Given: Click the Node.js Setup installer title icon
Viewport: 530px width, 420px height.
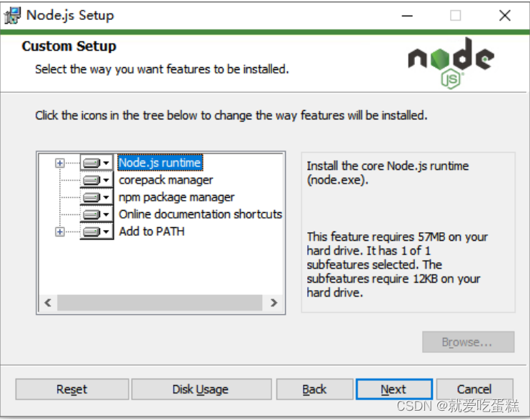Looking at the screenshot, I should 12,16.
